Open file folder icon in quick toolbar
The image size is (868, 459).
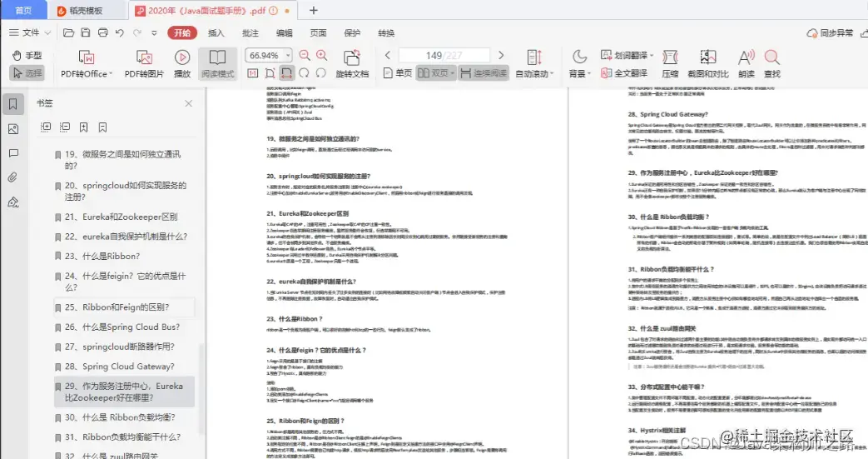pyautogui.click(x=68, y=32)
